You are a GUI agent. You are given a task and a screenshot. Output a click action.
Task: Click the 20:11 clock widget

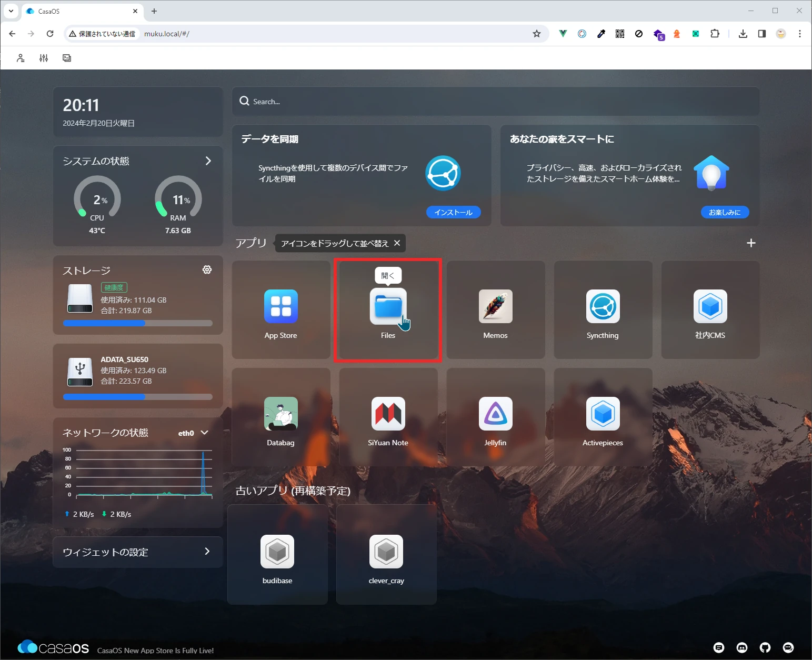pyautogui.click(x=138, y=112)
